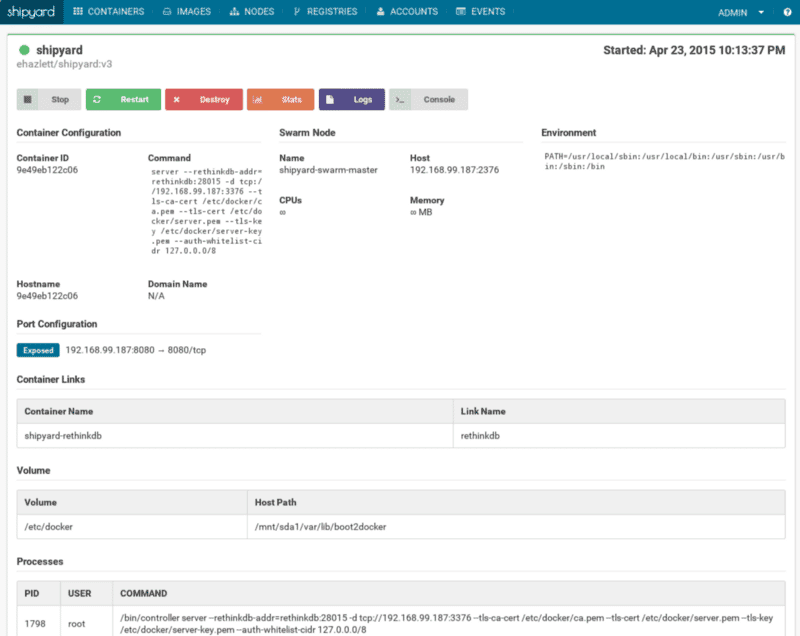Click the green running status indicator
800x636 pixels.
(x=23, y=49)
